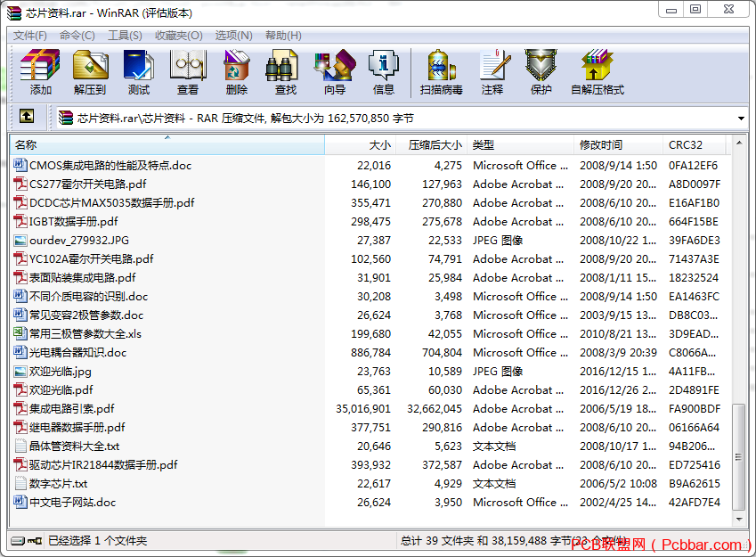Click the text file icon of 数字芯片.txt
Image resolution: width=756 pixels, height=557 pixels.
(x=20, y=483)
